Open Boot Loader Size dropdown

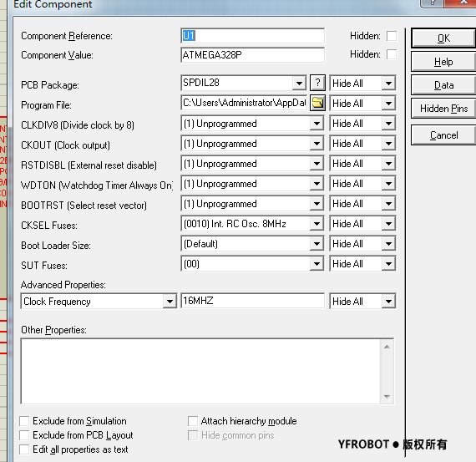(x=316, y=244)
